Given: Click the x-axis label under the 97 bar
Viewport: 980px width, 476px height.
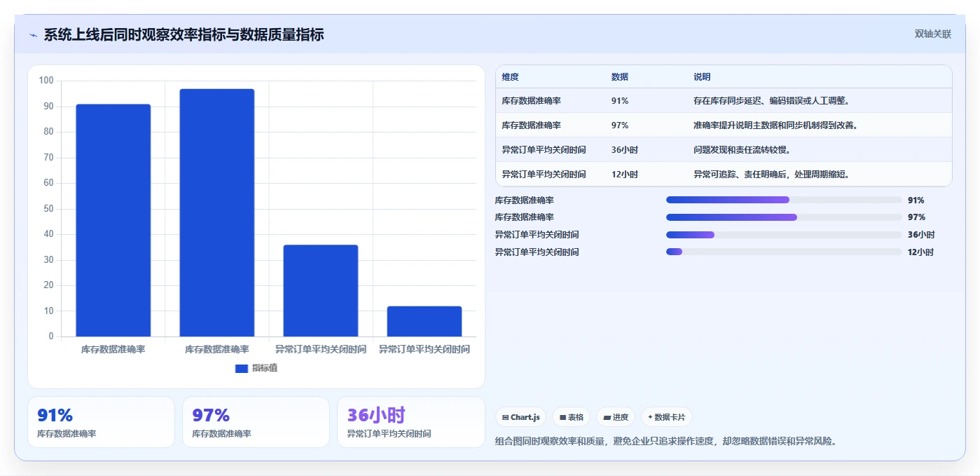Looking at the screenshot, I should pos(217,349).
